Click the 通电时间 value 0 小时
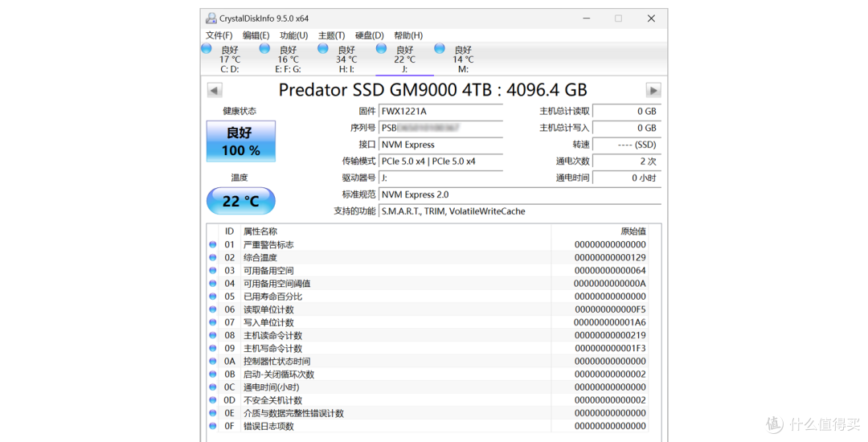This screenshot has width=868, height=442. 627,178
